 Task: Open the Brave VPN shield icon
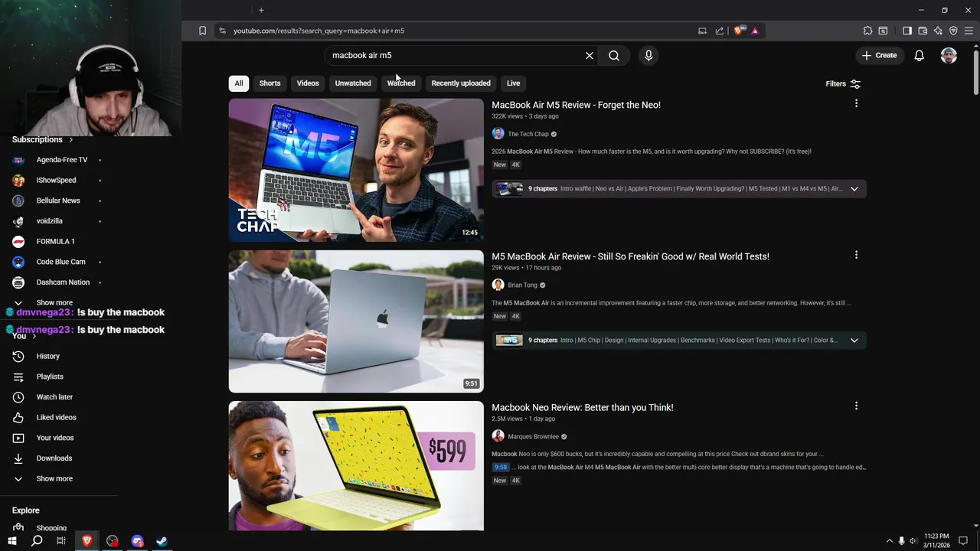[953, 31]
